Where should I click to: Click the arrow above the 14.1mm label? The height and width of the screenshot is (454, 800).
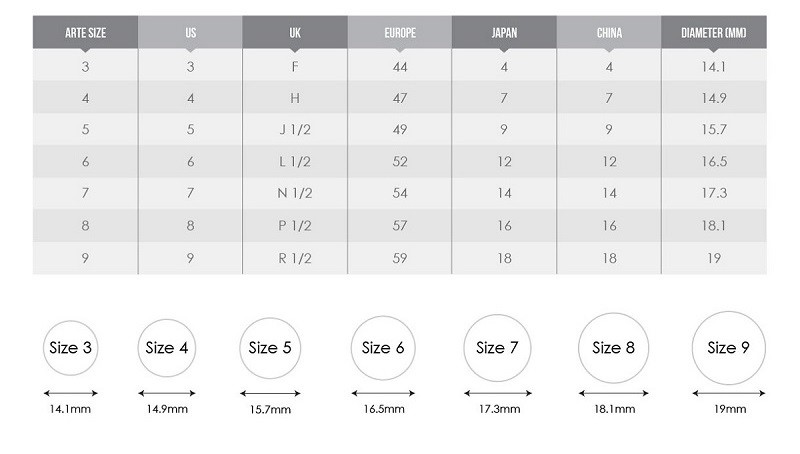[70, 393]
